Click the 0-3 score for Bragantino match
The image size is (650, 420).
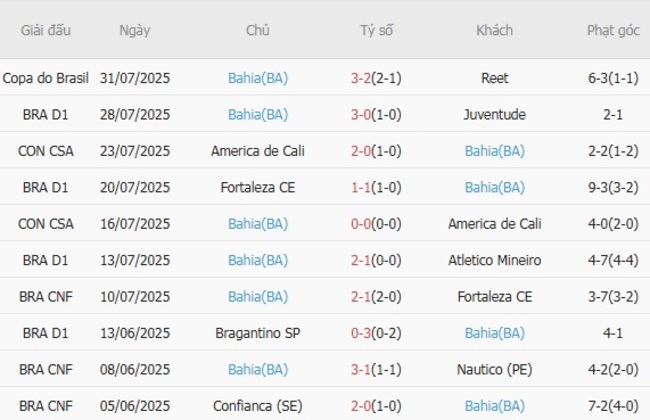tap(362, 333)
